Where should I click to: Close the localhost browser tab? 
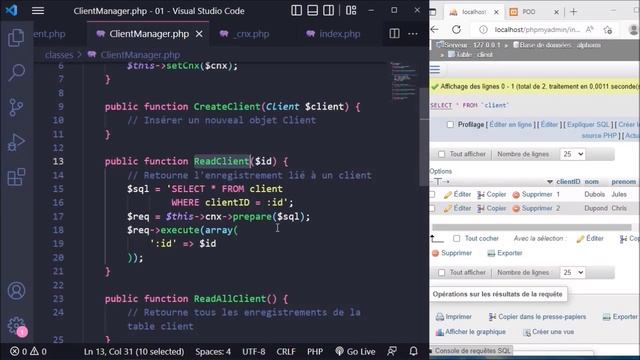pos(496,12)
